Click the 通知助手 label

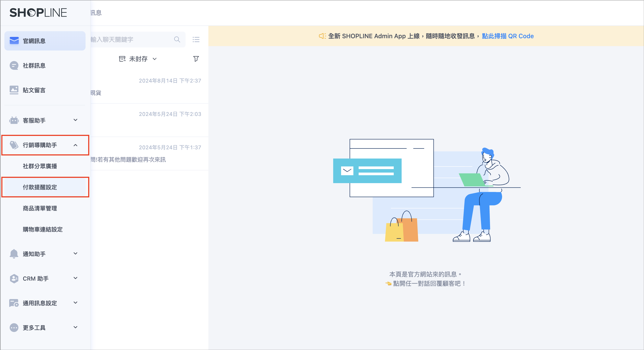pyautogui.click(x=34, y=254)
